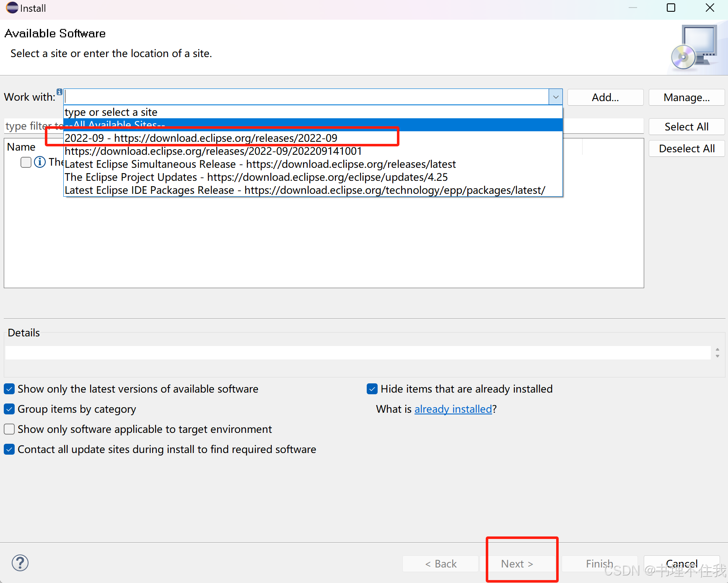The image size is (728, 583).
Task: Click the scroll up arrow in Details pane
Action: tap(718, 349)
